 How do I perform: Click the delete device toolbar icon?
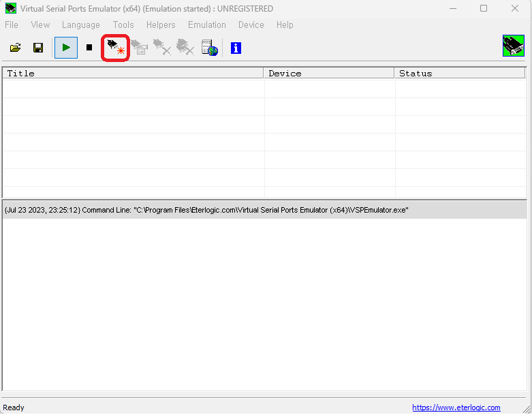point(162,47)
